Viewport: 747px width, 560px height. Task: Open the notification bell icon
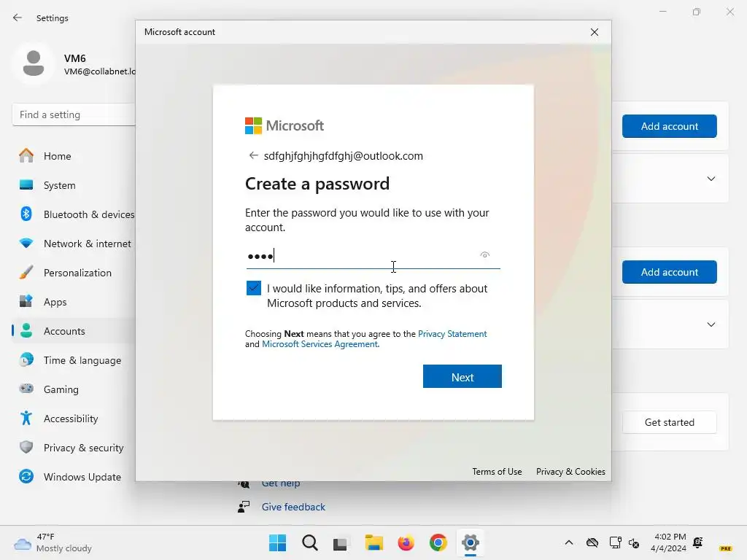pyautogui.click(x=698, y=542)
